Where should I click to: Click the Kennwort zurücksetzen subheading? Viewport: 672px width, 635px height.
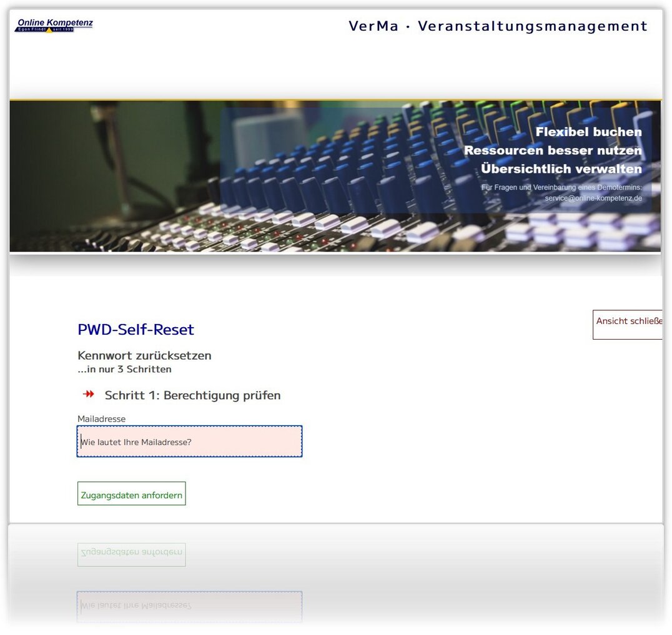tap(144, 356)
